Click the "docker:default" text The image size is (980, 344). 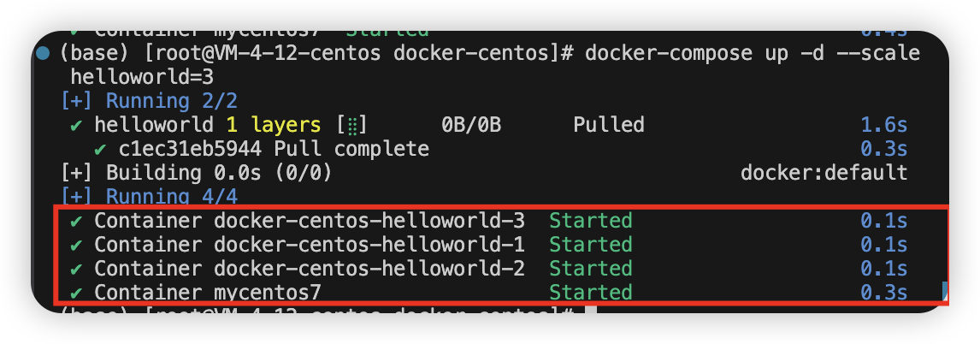click(824, 173)
